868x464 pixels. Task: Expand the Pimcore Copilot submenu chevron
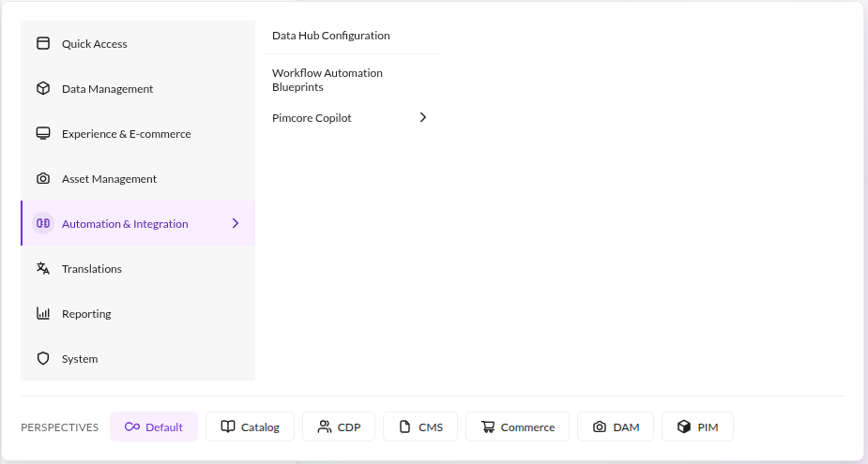423,117
